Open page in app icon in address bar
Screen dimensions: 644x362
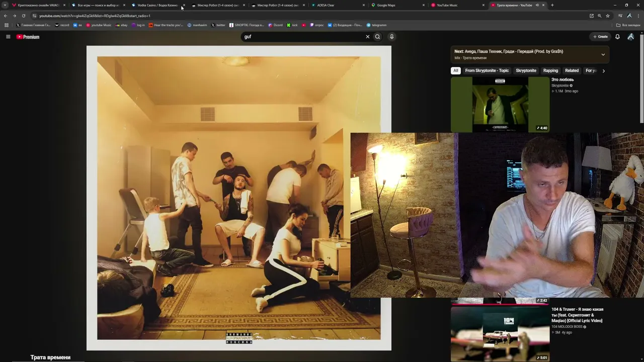592,16
